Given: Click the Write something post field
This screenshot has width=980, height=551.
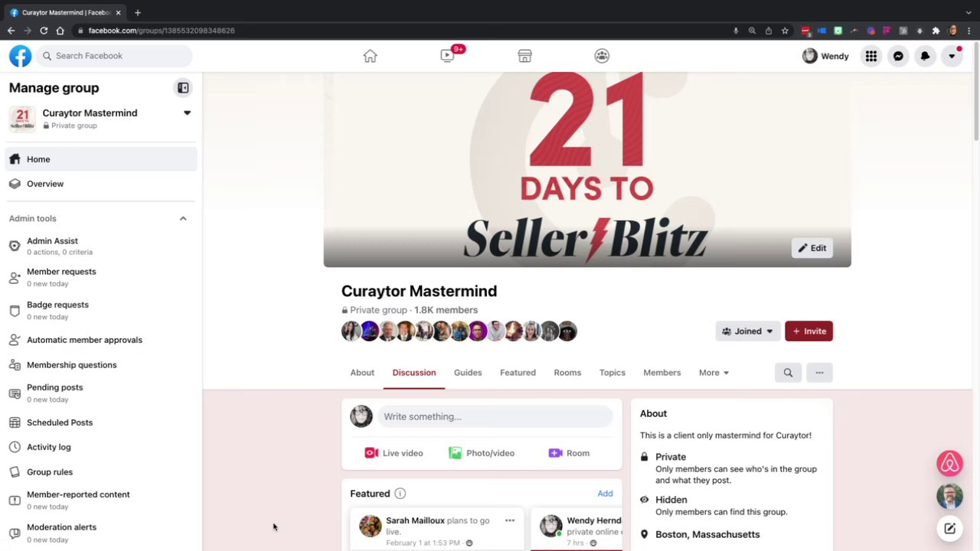Looking at the screenshot, I should point(495,416).
